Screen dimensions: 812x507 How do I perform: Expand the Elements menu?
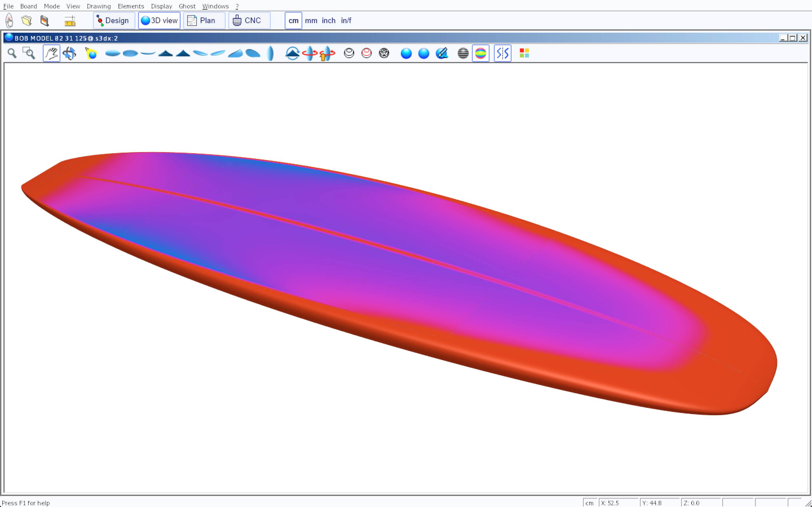point(131,6)
